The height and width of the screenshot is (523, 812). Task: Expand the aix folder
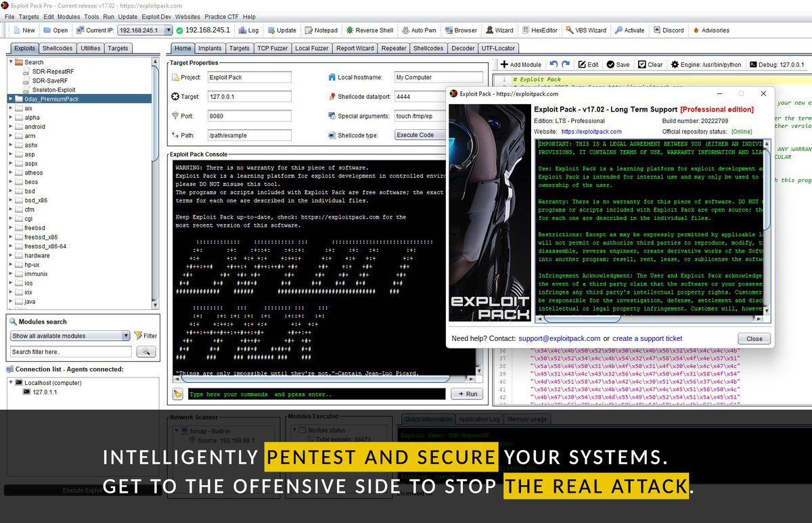(x=11, y=108)
